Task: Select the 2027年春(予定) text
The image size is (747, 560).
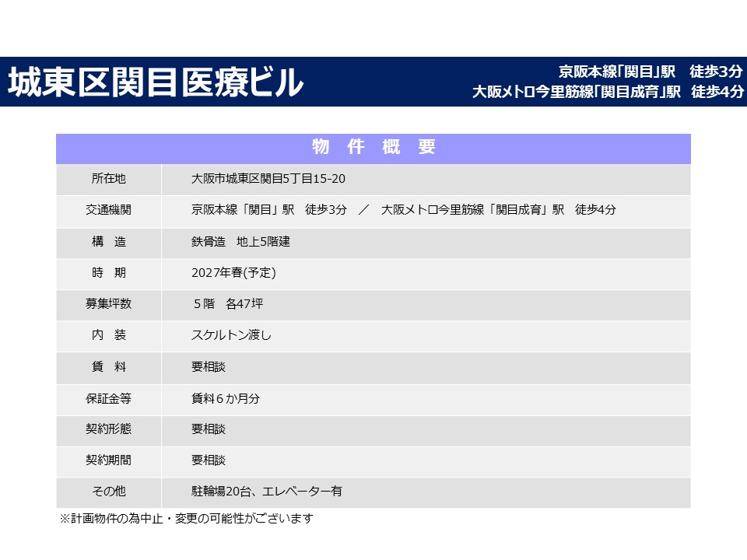Action: tap(233, 273)
